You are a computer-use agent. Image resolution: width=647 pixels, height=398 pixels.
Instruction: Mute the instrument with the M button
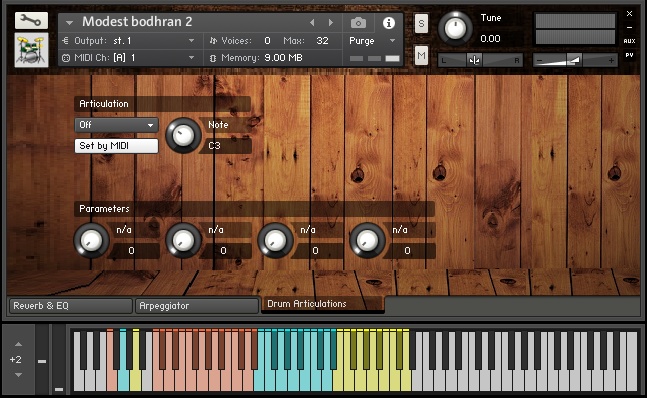(421, 56)
